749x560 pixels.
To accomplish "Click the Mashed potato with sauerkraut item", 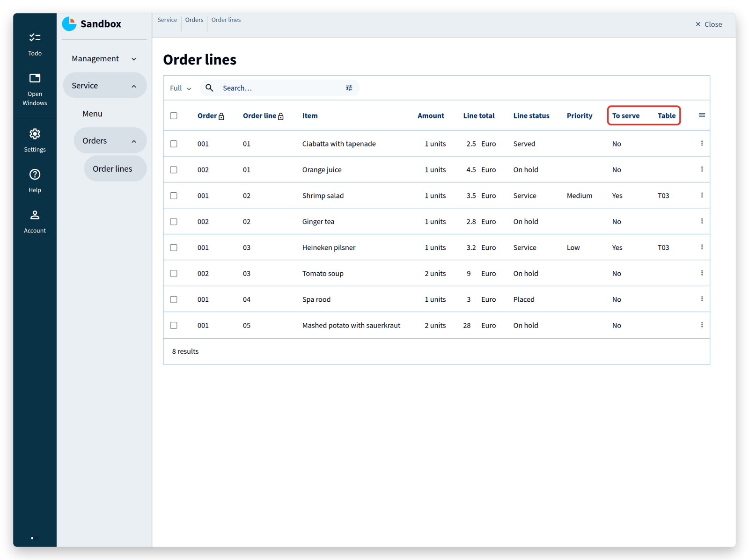I will [x=351, y=326].
